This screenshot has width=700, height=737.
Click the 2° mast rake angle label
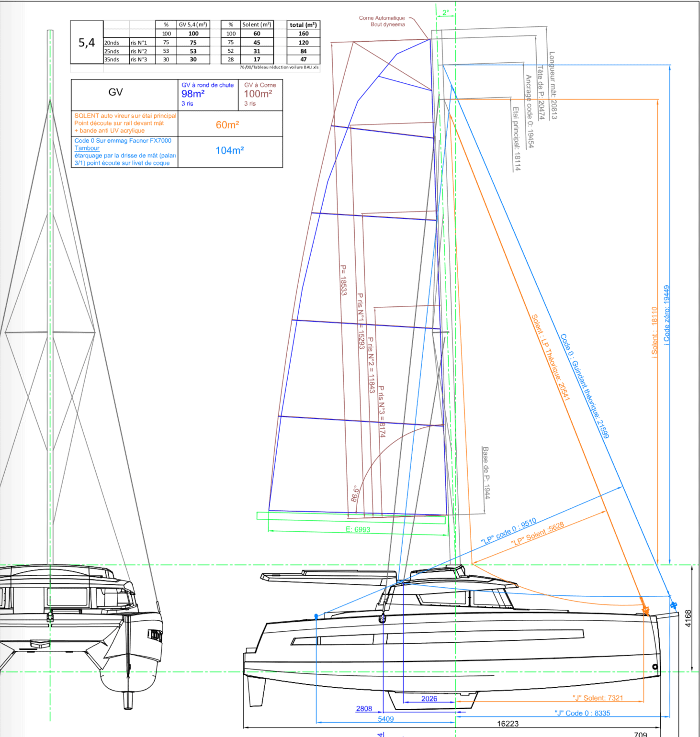[446, 12]
